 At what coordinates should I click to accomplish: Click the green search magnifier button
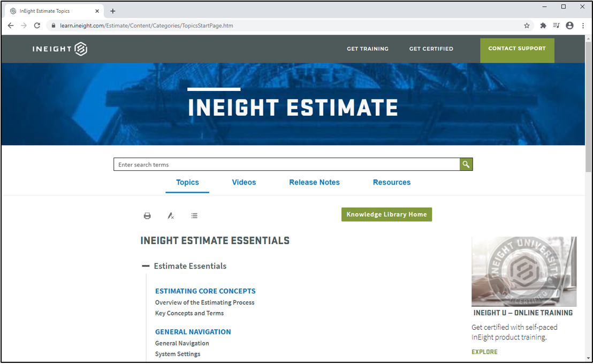466,164
